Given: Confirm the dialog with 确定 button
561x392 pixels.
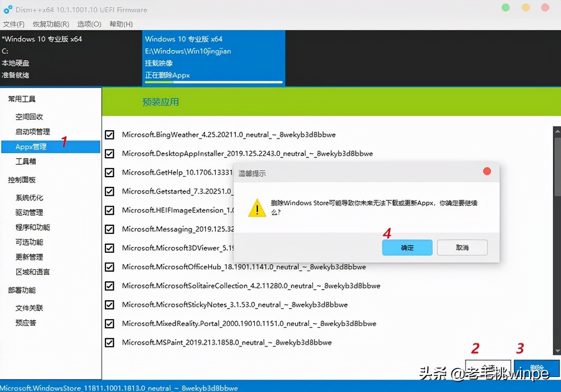Looking at the screenshot, I should (x=407, y=248).
